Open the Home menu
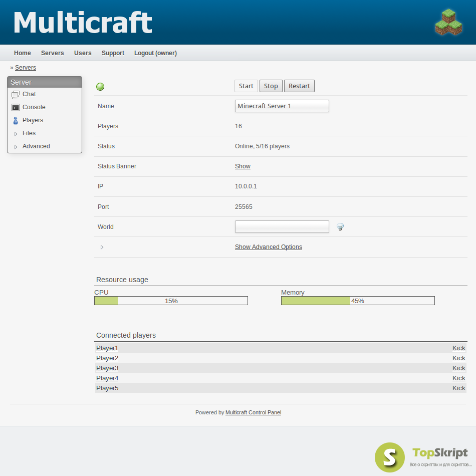Viewport: 476px width, 476px height. [23, 53]
